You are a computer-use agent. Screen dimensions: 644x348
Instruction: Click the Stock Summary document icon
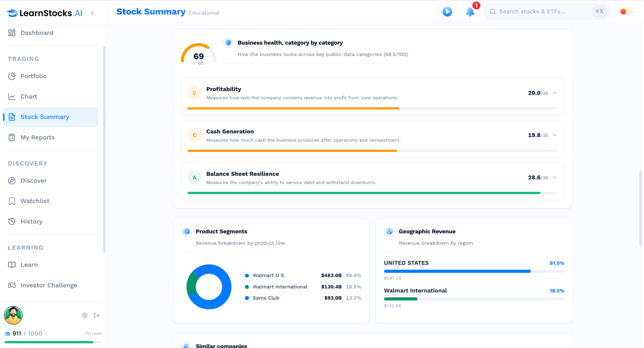(x=12, y=117)
